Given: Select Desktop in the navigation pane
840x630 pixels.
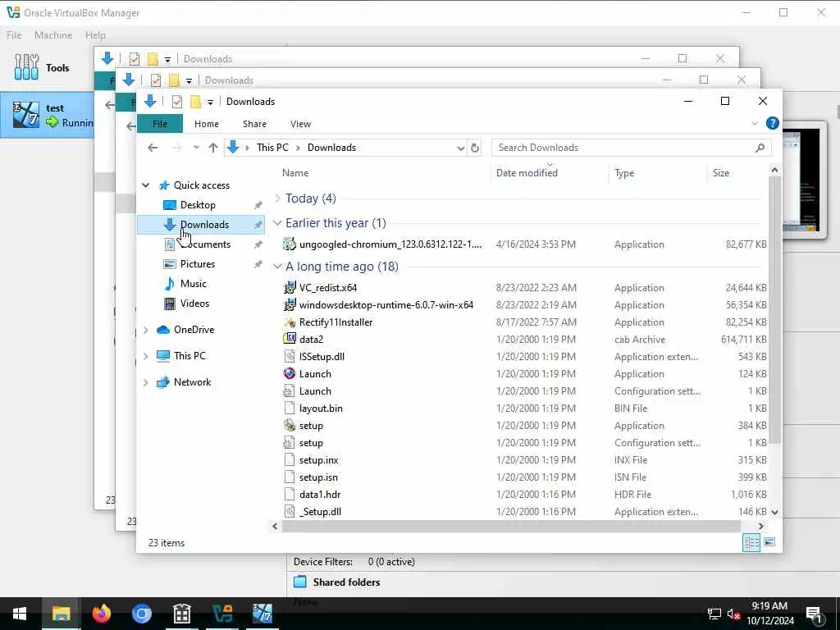Looking at the screenshot, I should pyautogui.click(x=198, y=205).
